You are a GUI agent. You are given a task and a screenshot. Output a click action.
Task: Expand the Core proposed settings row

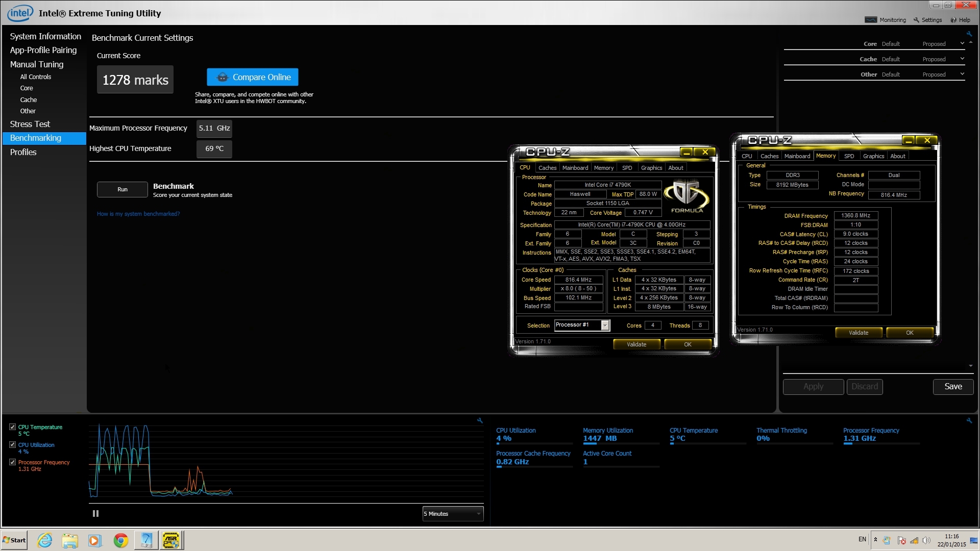click(x=962, y=43)
